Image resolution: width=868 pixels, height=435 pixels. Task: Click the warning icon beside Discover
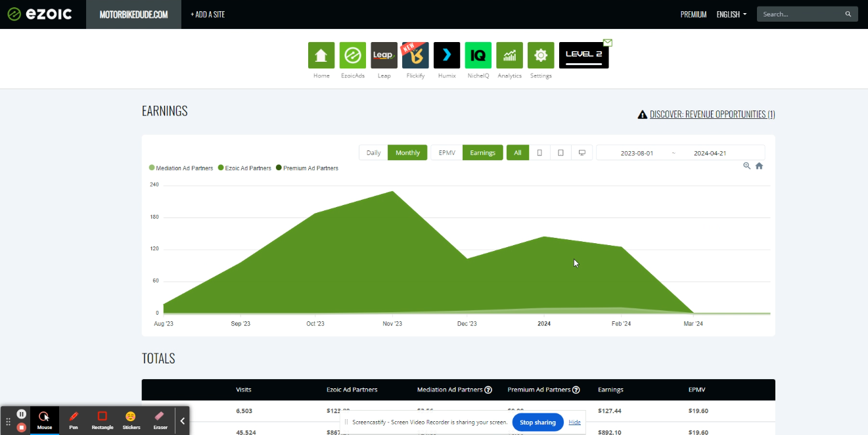643,114
